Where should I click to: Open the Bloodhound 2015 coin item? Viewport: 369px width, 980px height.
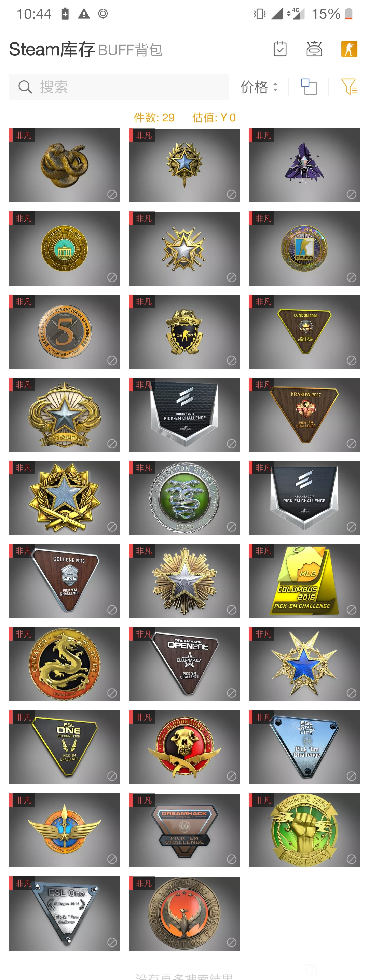pyautogui.click(x=184, y=747)
